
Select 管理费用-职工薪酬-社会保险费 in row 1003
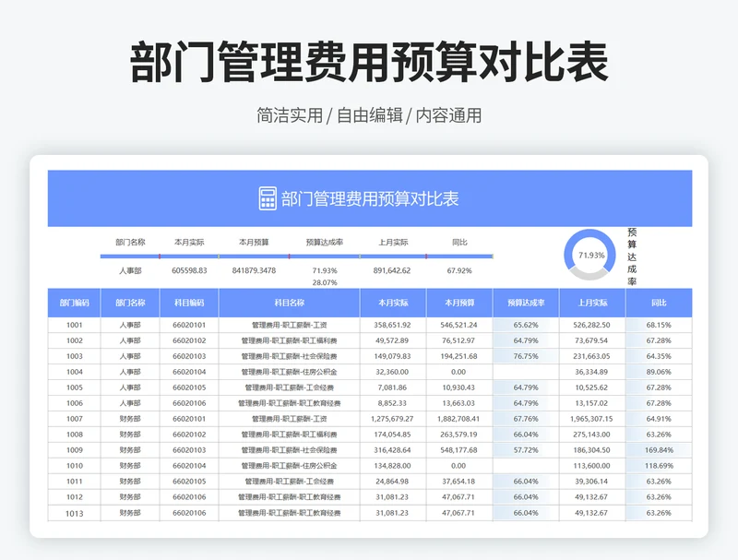[289, 356]
